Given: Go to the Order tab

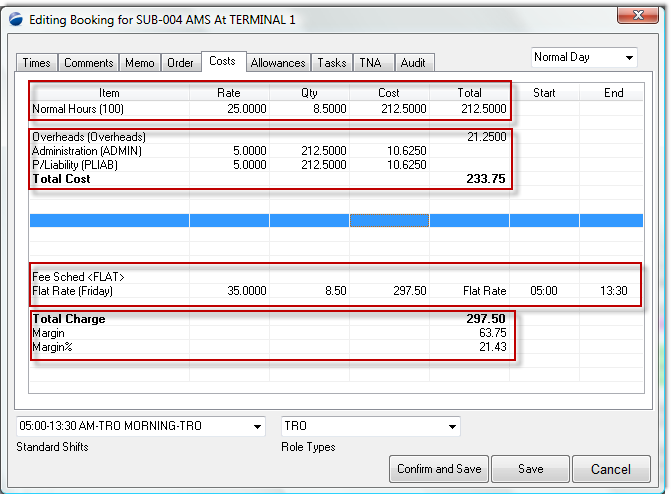Looking at the screenshot, I should click(x=180, y=63).
